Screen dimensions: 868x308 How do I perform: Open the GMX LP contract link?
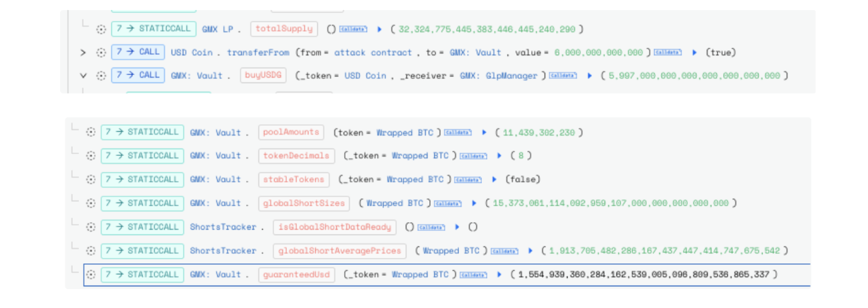point(217,29)
